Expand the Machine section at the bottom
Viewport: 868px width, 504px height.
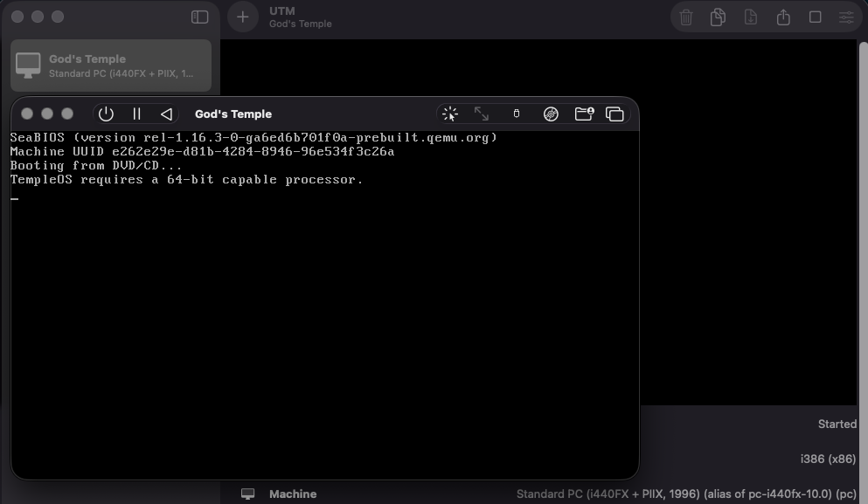pos(292,494)
